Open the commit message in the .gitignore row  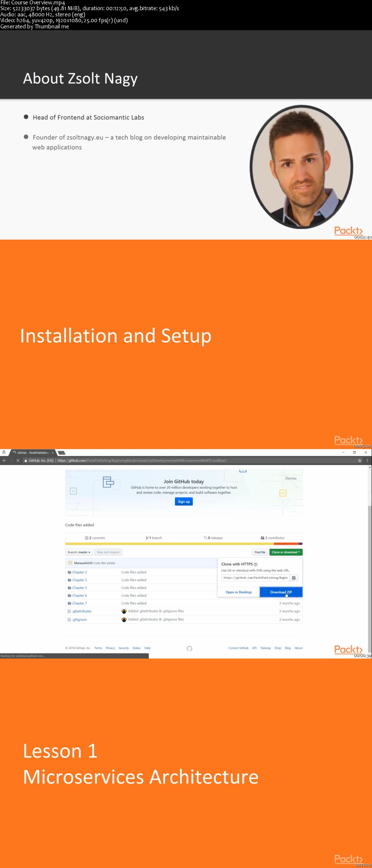pos(156,620)
